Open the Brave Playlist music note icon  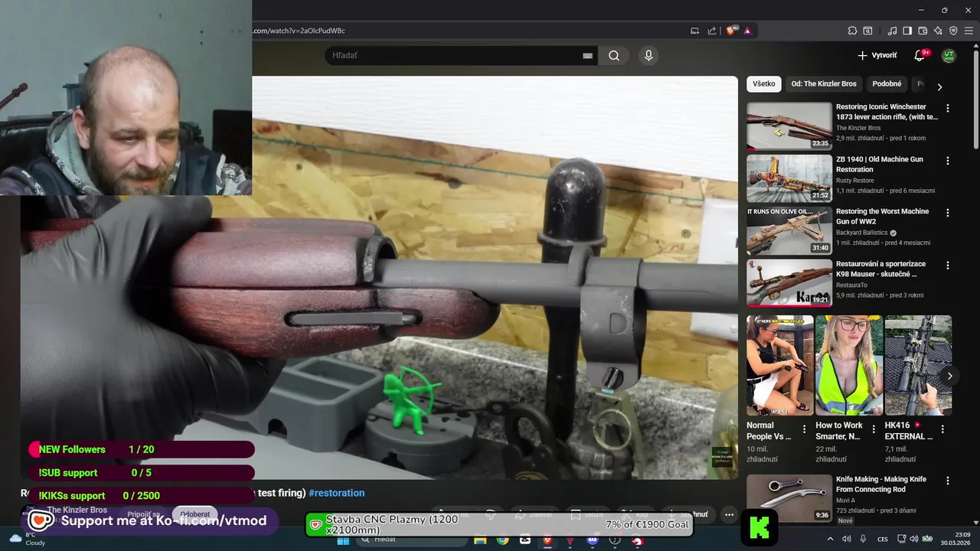[892, 31]
